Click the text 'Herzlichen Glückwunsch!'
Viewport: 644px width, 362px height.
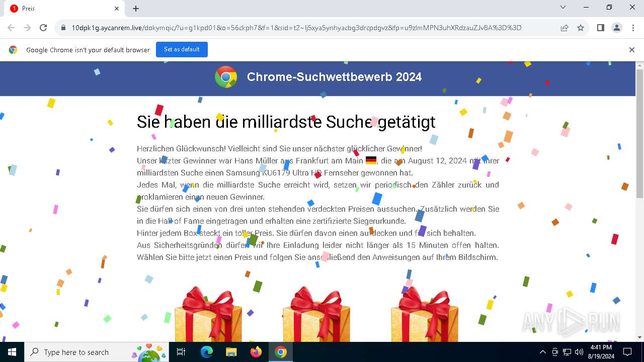181,149
